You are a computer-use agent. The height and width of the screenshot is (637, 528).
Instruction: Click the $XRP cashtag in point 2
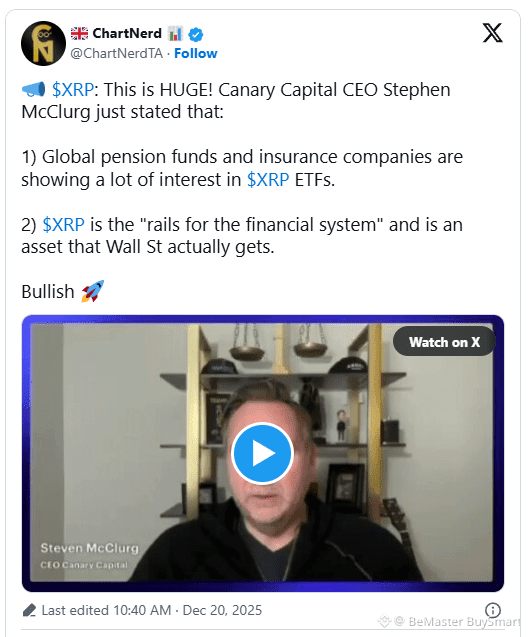(x=64, y=225)
